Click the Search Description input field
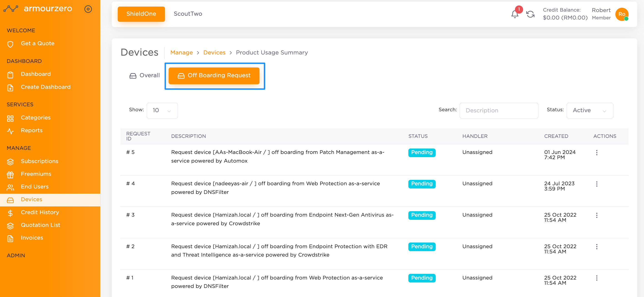Screen dimensions: 644x297 [x=499, y=110]
